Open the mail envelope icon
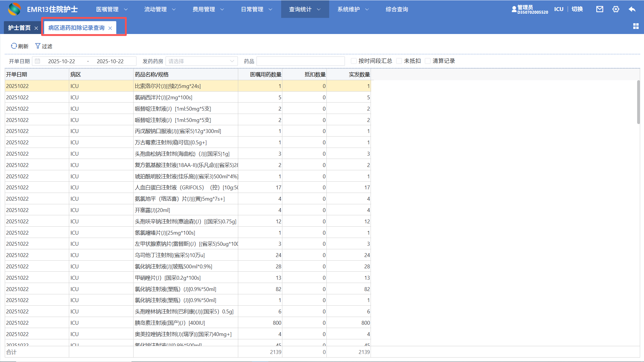Image resolution: width=644 pixels, height=362 pixels. [x=600, y=9]
